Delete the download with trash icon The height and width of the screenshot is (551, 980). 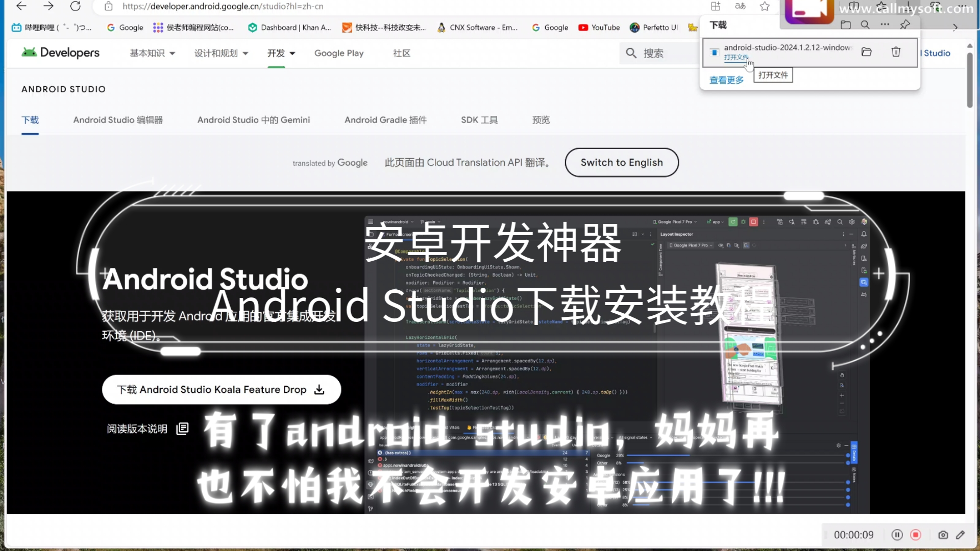tap(896, 52)
